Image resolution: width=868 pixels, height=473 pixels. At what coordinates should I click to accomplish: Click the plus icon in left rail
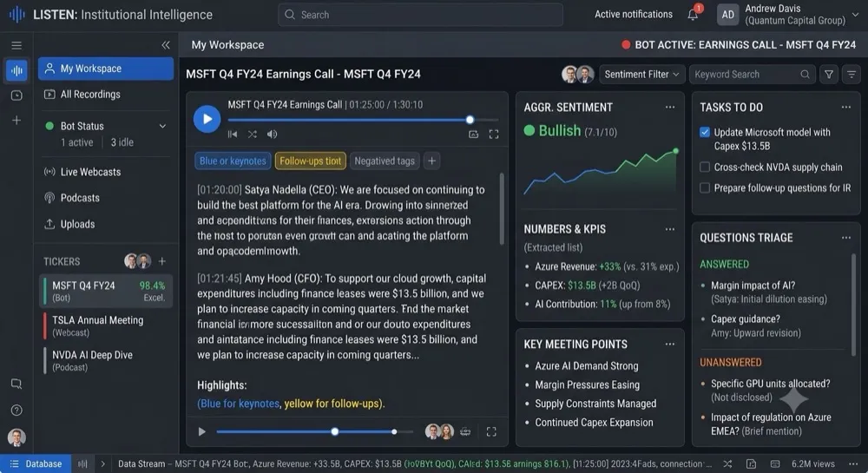click(16, 120)
